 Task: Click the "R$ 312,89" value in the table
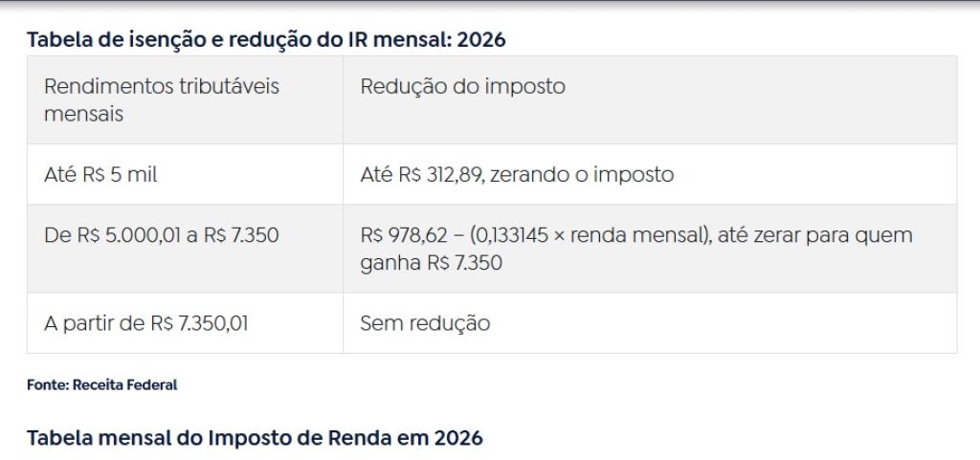click(438, 175)
